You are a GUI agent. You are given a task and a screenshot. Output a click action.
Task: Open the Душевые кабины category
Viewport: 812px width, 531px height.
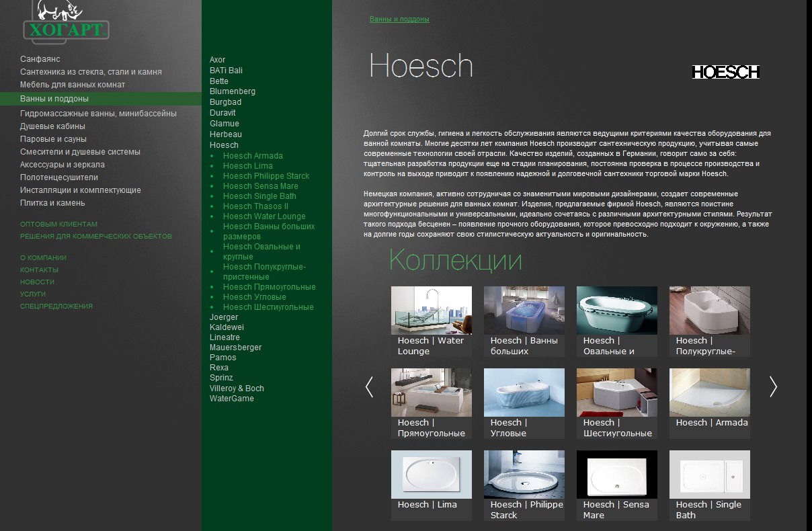pos(52,126)
